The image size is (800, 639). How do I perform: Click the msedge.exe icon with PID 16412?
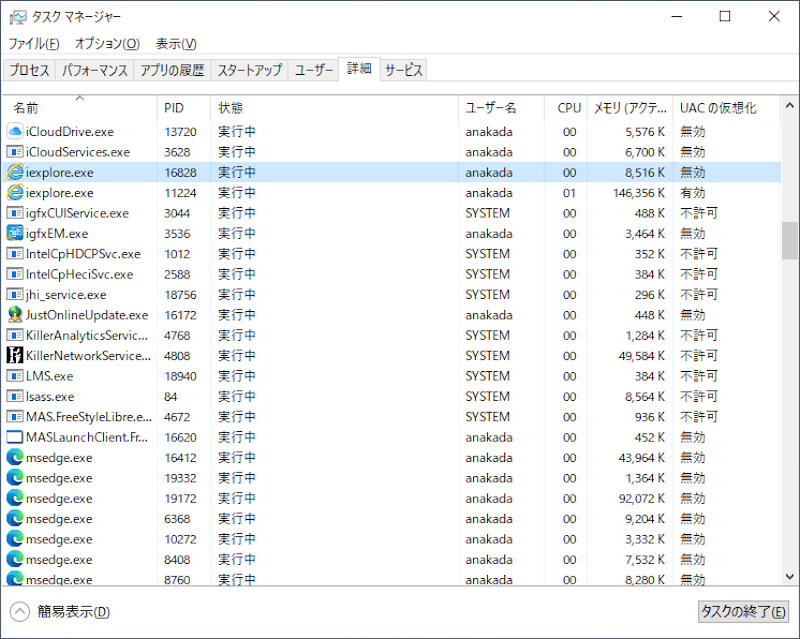15,457
